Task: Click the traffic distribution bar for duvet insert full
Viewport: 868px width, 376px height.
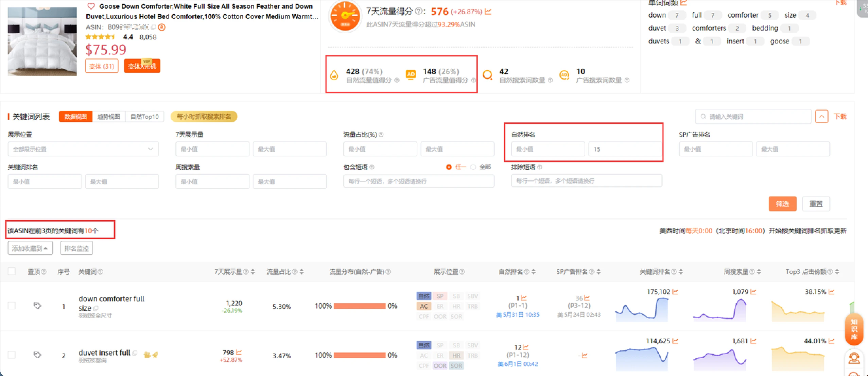Action: click(360, 355)
